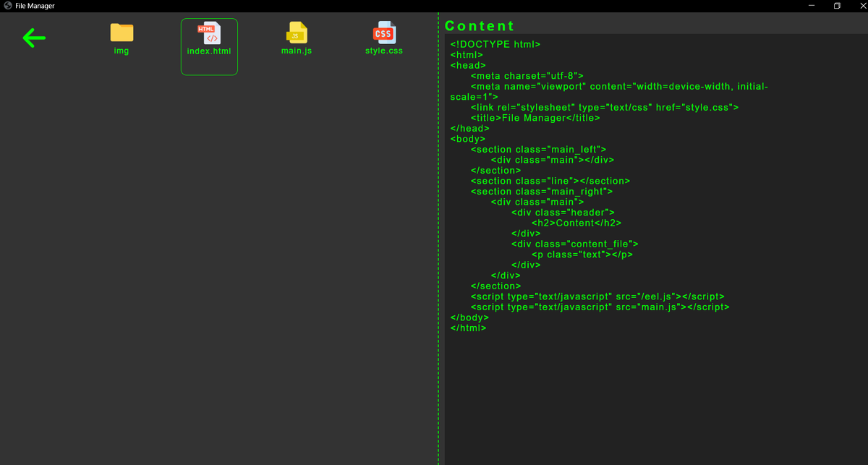Click the link rel="stylesheet" line
This screenshot has width=868, height=465.
point(605,107)
